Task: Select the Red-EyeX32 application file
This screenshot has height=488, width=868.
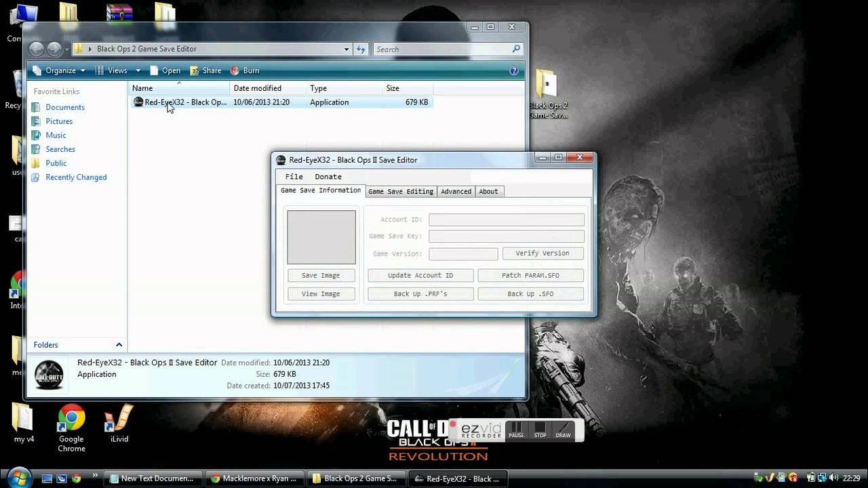Action: [x=280, y=102]
